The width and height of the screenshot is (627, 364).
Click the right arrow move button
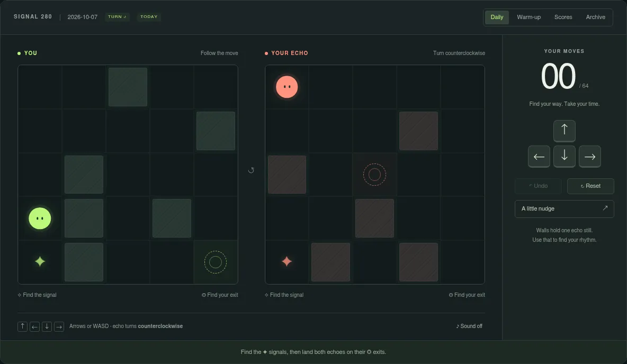tap(590, 156)
